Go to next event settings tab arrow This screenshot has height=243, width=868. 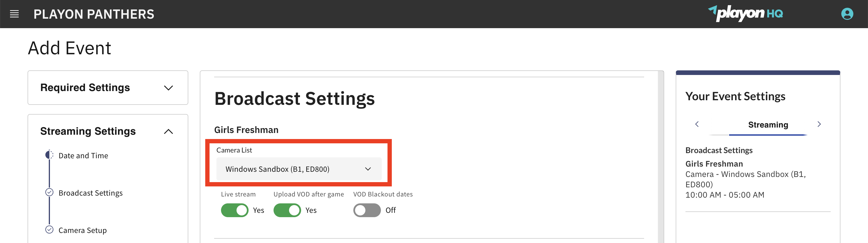coord(819,124)
